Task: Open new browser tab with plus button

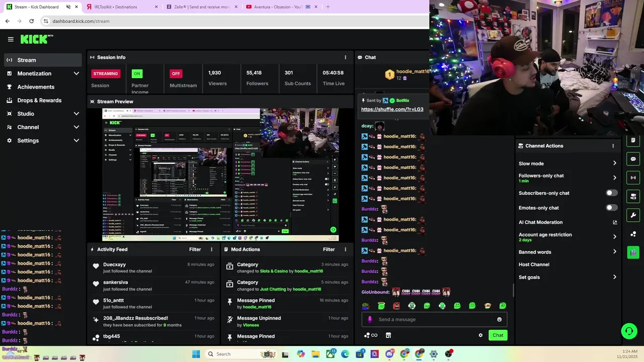Action: [x=328, y=7]
